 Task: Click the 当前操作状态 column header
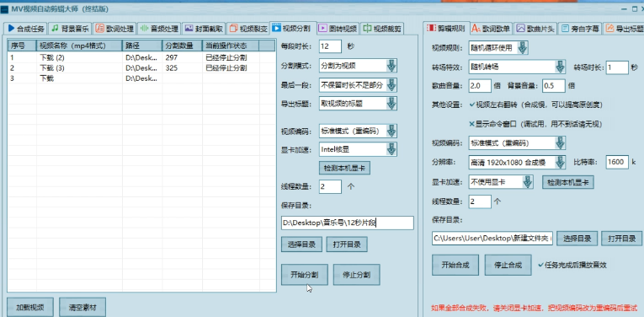pos(232,46)
